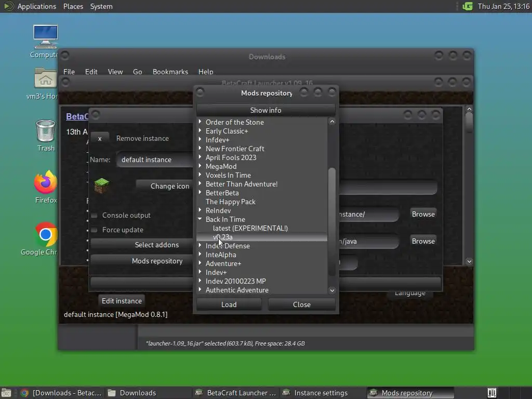532x399 pixels.
Task: Open the Trash desktop icon
Action: pyautogui.click(x=46, y=130)
